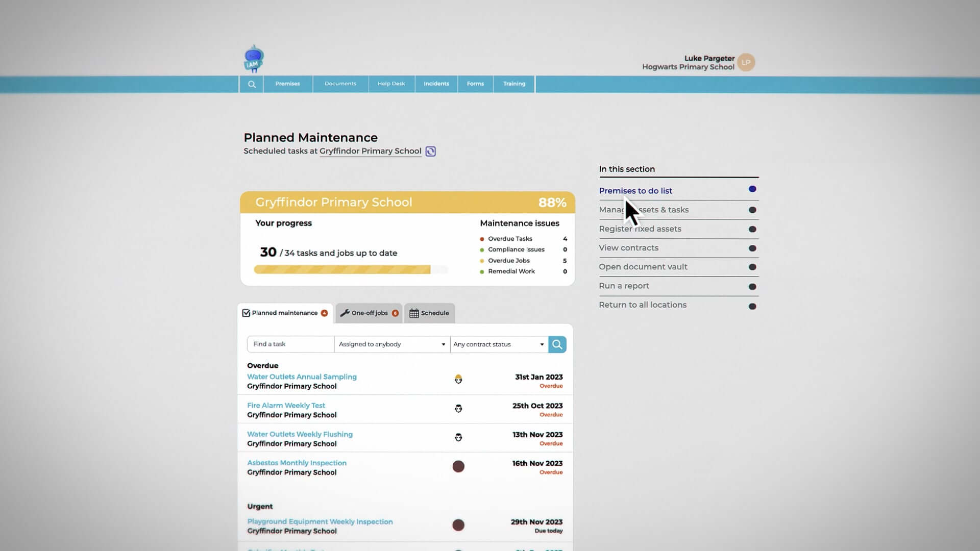Image resolution: width=980 pixels, height=551 pixels.
Task: Click switch-location icon beside Gryffindor Primary School
Action: click(x=430, y=152)
